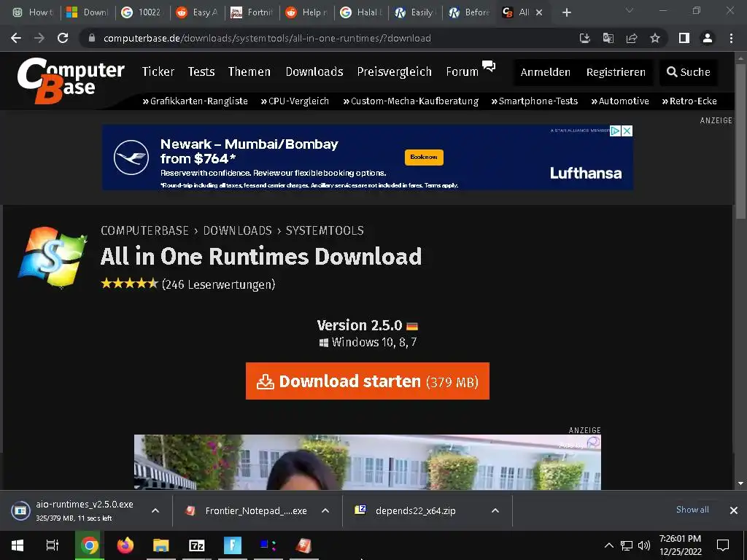
Task: Close the active 'All' tab
Action: click(x=539, y=12)
